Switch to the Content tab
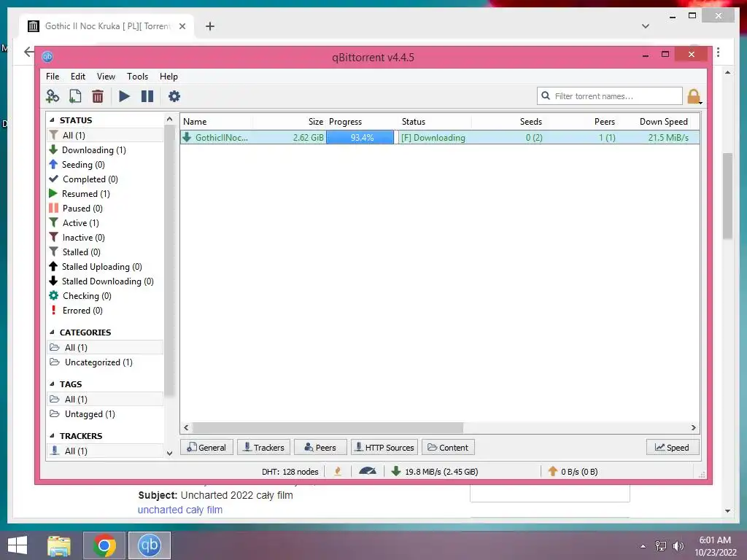This screenshot has height=560, width=747. 448,447
